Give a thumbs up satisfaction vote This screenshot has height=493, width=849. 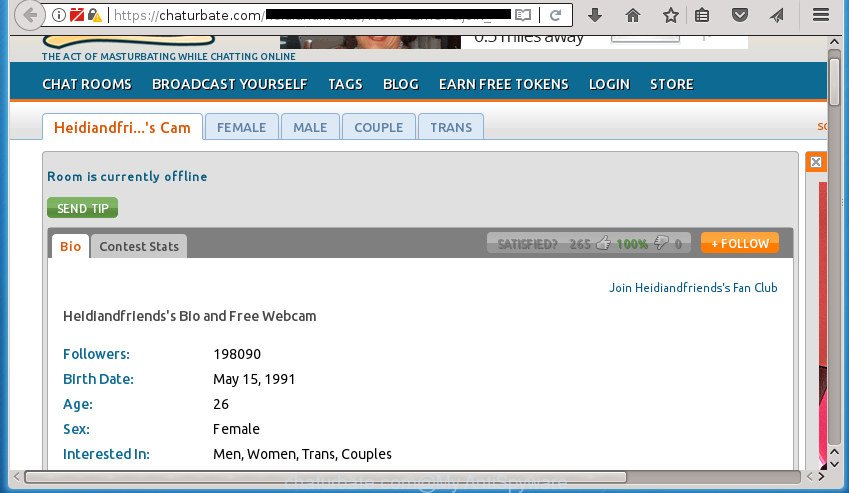click(603, 243)
